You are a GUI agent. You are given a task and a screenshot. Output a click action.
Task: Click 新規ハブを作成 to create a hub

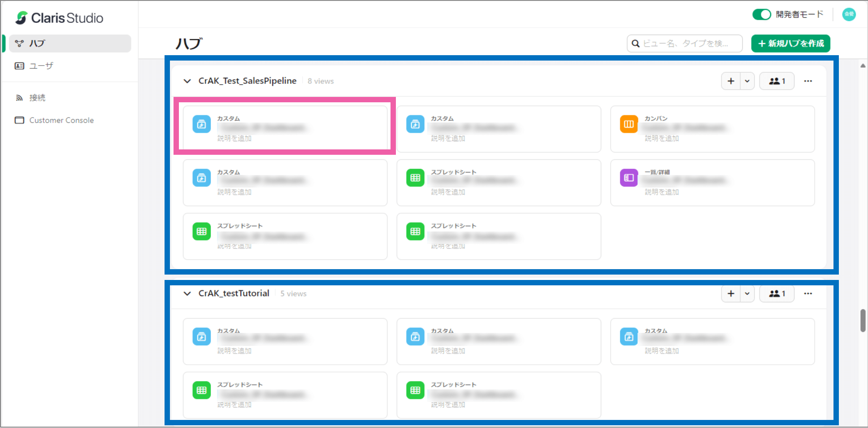click(790, 43)
